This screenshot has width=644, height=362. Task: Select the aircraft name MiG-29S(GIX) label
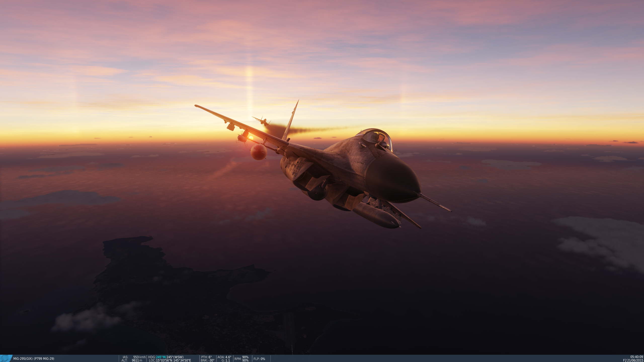(34, 359)
